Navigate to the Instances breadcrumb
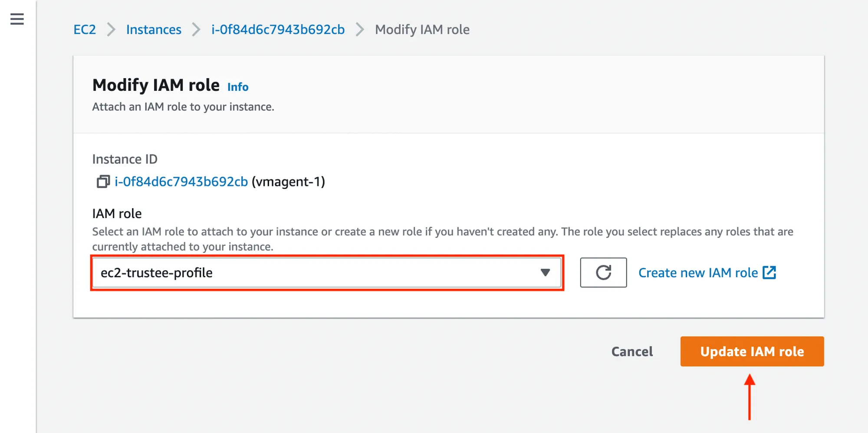The height and width of the screenshot is (433, 868). point(154,30)
